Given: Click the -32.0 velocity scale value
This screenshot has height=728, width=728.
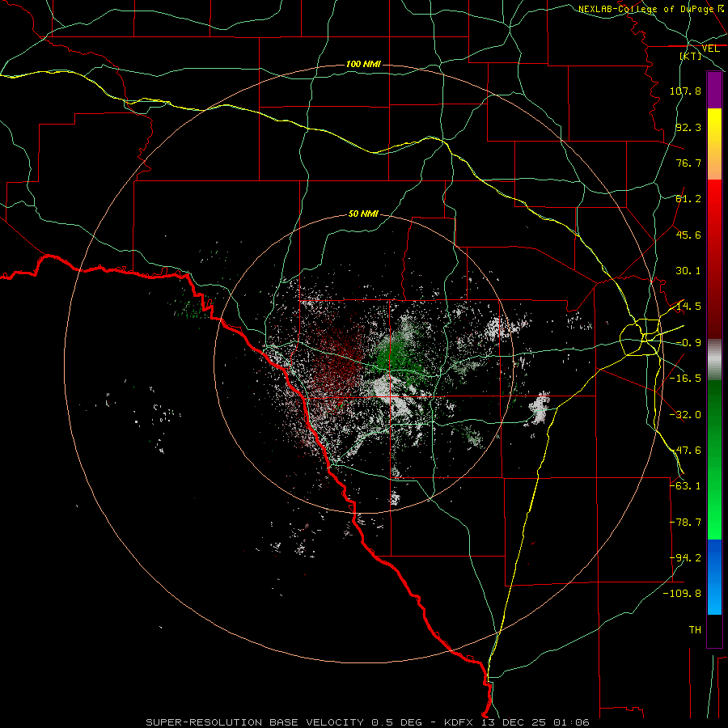Looking at the screenshot, I should [685, 415].
